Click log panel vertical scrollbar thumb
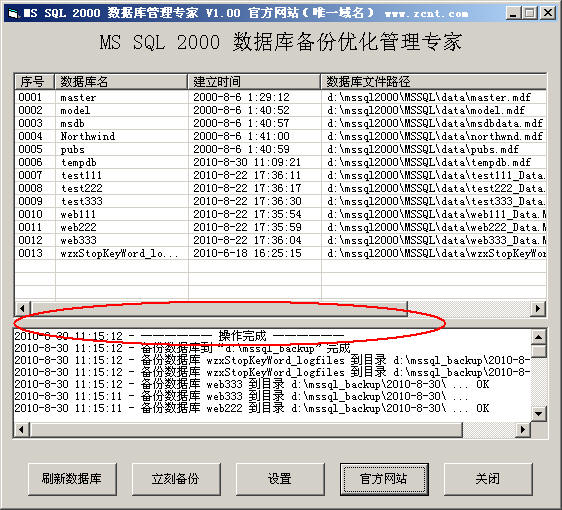The height and width of the screenshot is (510, 562). (x=539, y=351)
